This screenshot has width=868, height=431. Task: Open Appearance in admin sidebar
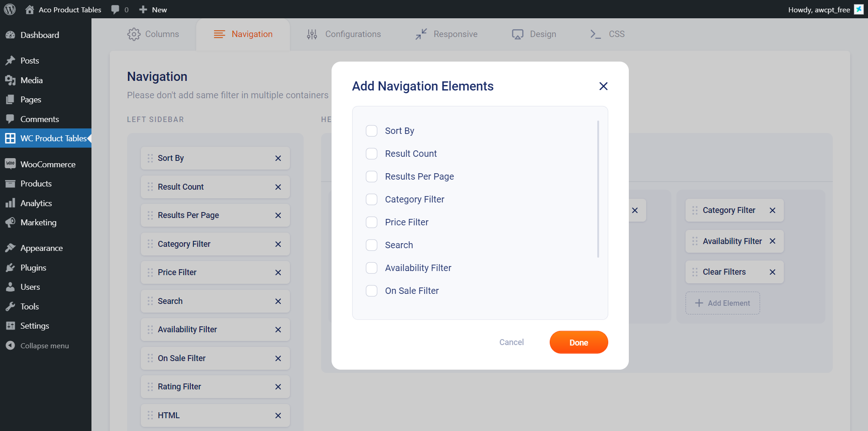46,248
